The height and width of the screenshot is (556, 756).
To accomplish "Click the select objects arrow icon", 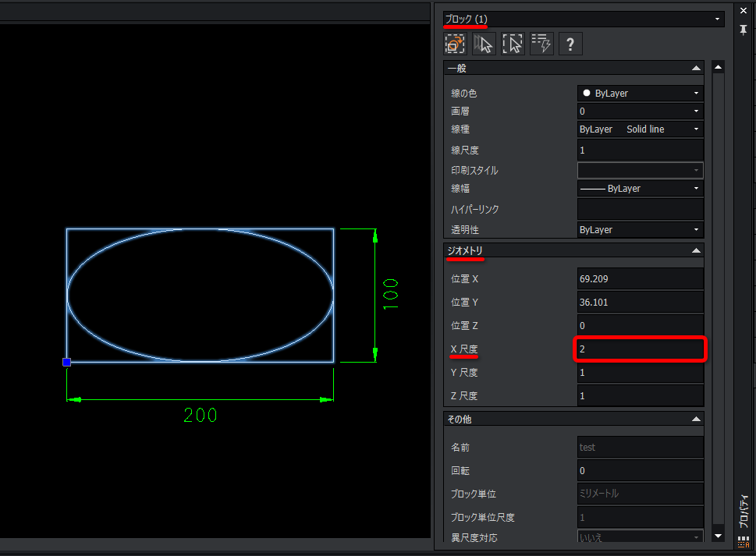I will (484, 44).
